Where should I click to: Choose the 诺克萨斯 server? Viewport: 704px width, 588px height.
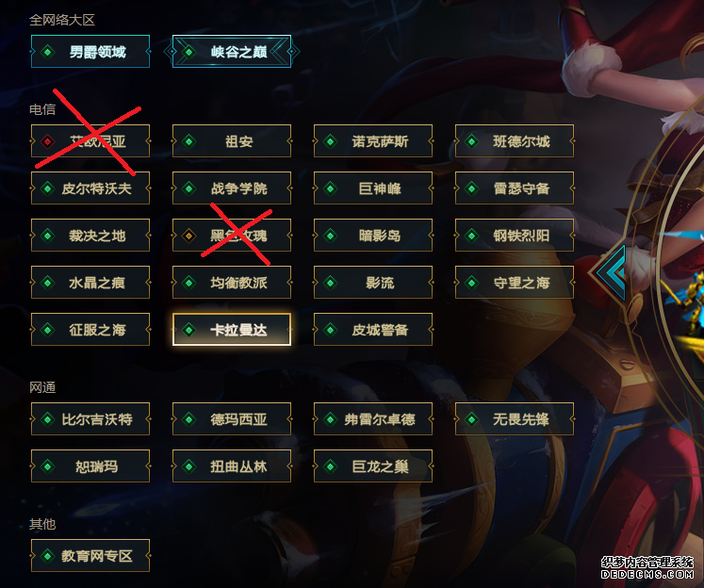(x=373, y=141)
